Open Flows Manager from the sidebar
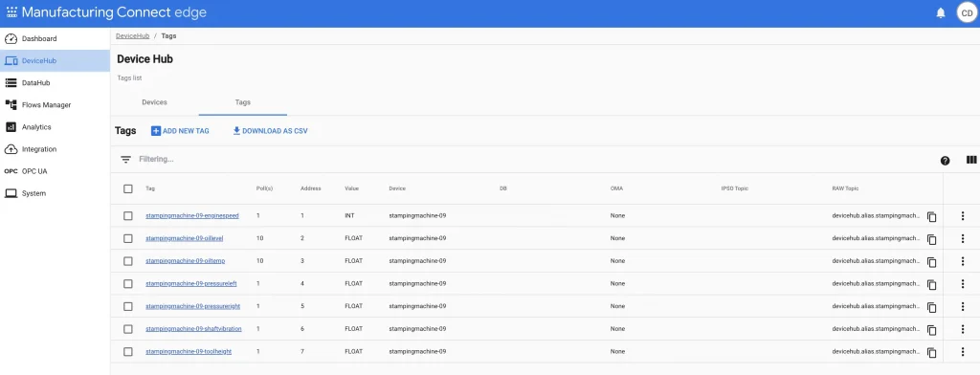This screenshot has height=375, width=980. (x=55, y=105)
